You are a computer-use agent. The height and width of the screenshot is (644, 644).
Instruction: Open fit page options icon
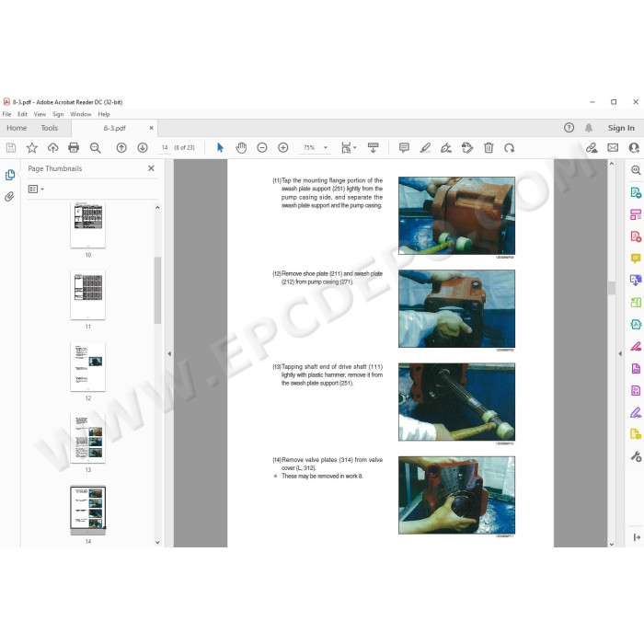[x=349, y=148]
